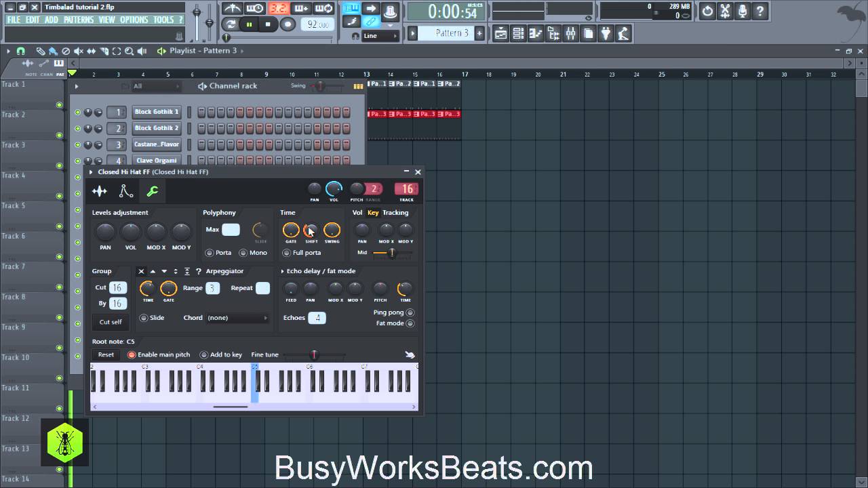This screenshot has height=488, width=868.
Task: Pause playback with the pause button
Action: [249, 24]
